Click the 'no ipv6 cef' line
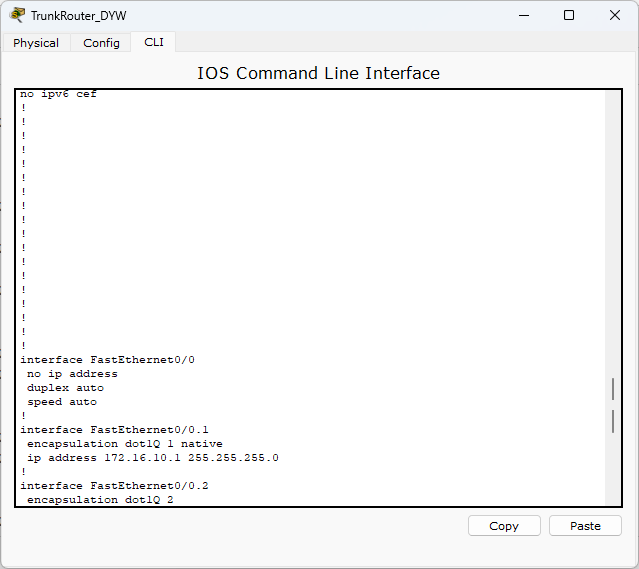639x569 pixels. point(58,94)
